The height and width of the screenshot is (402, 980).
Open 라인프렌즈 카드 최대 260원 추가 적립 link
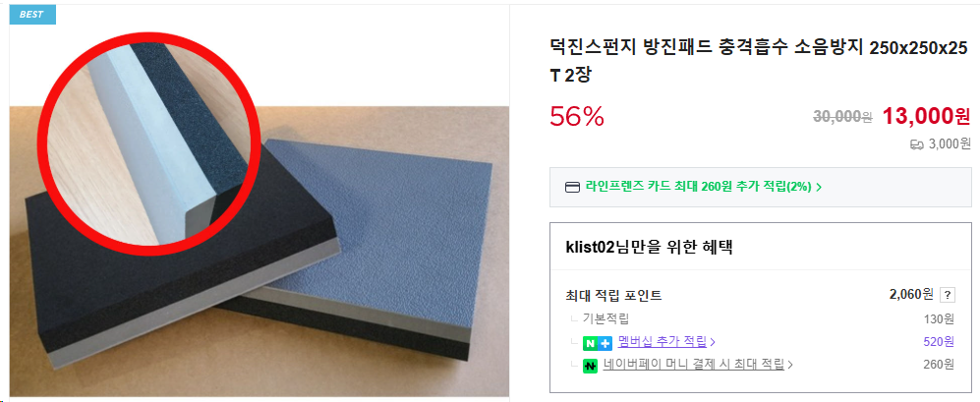click(698, 187)
